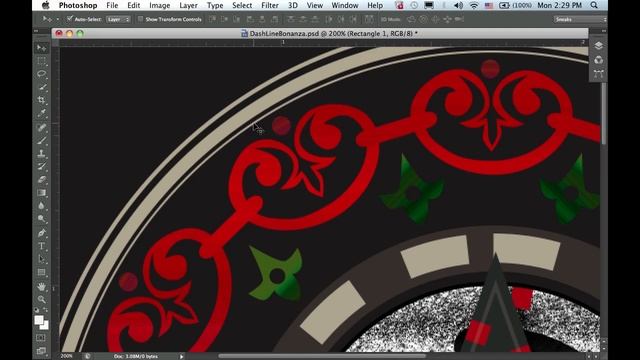This screenshot has height=360, width=640.
Task: Expand the status bar info arrow
Action: point(182,356)
